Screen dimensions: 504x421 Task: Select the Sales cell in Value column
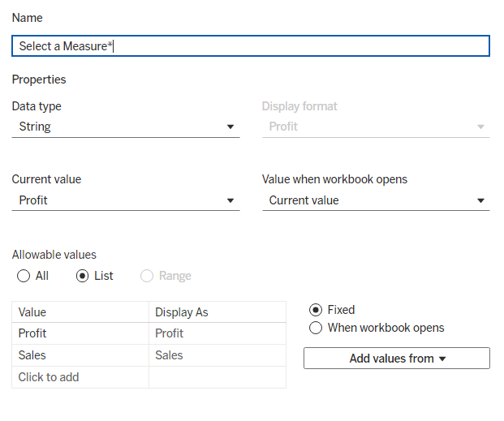pyautogui.click(x=80, y=355)
